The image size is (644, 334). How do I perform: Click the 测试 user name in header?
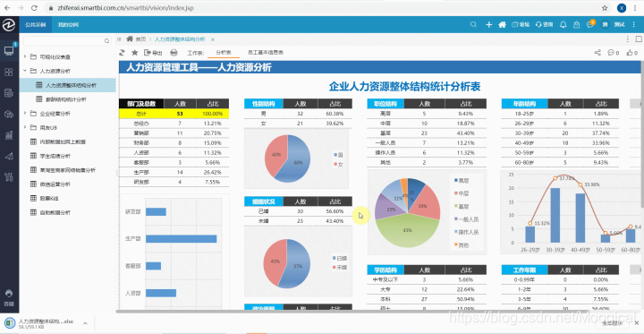(x=619, y=25)
